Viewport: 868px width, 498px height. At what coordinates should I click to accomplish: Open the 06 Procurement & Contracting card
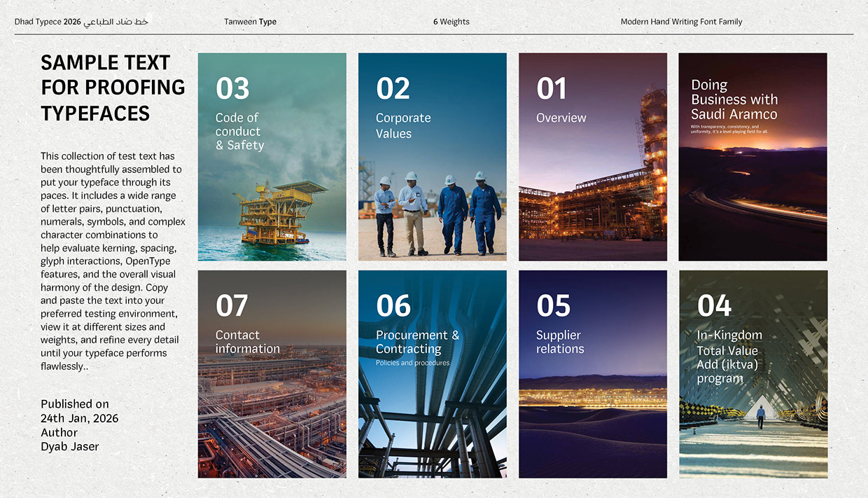(433, 374)
